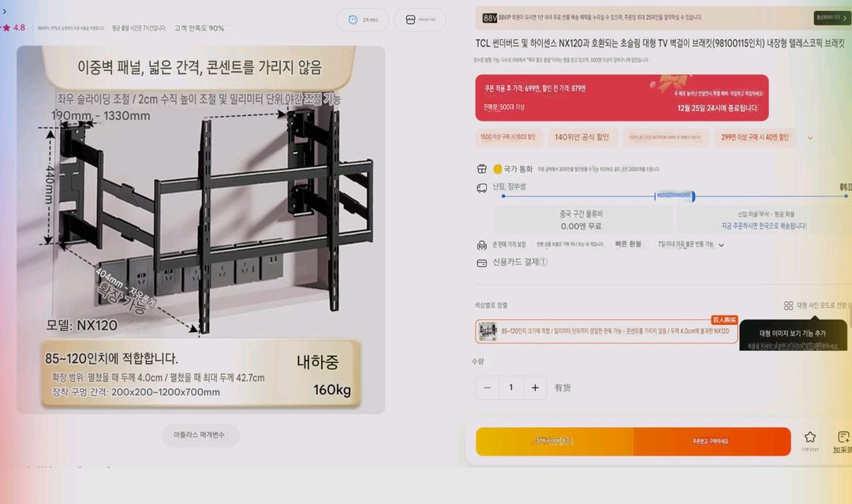Click the grid icon for large photo mode
Image resolution: width=852 pixels, height=504 pixels.
[788, 305]
